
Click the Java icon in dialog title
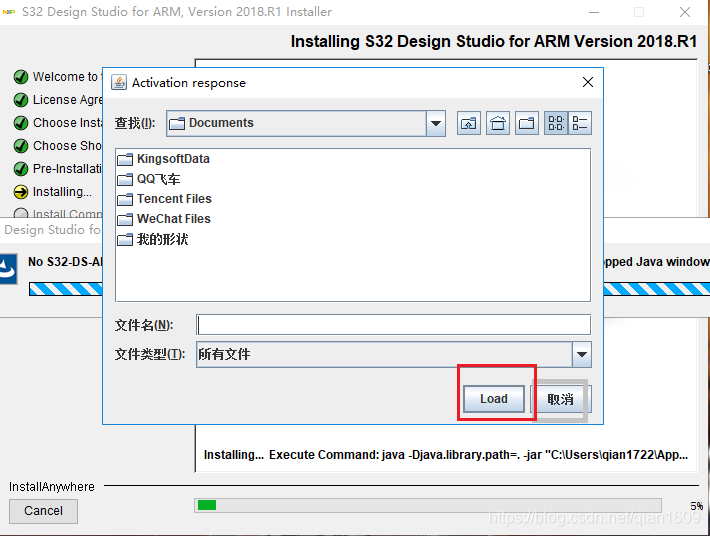[118, 83]
